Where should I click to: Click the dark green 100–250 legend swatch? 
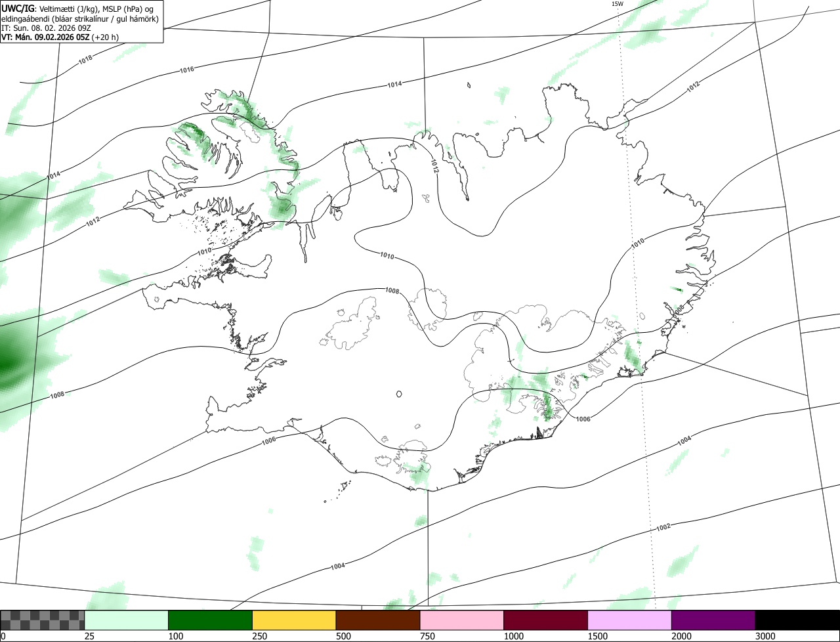point(211,620)
